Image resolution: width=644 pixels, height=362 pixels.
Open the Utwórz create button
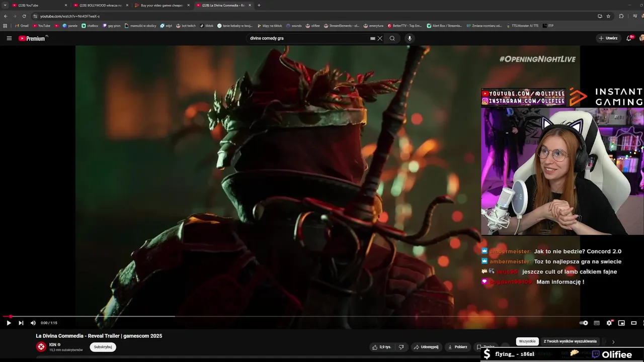(608, 38)
